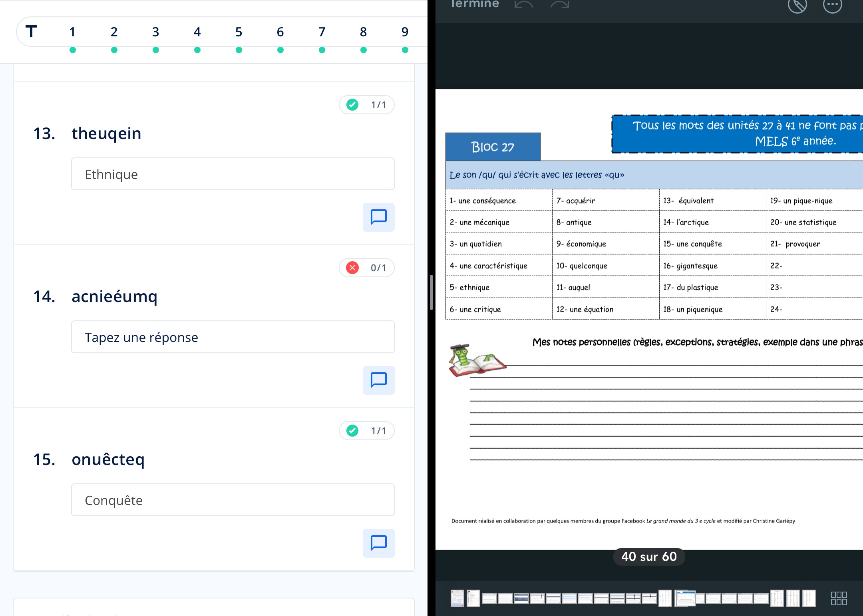Go to question 5 in navigator
Screen dimensions: 863x616
(x=239, y=32)
